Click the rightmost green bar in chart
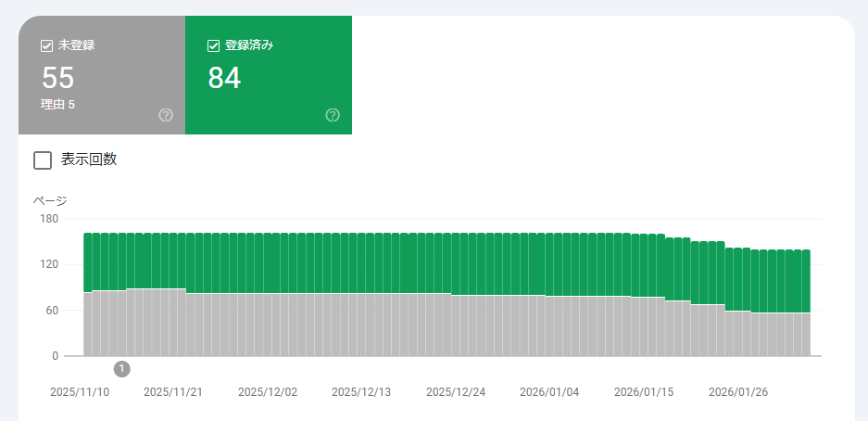 pos(806,280)
